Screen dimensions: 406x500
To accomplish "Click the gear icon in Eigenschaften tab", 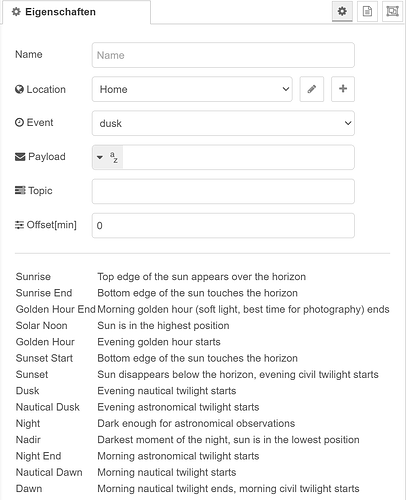I will 16,12.
